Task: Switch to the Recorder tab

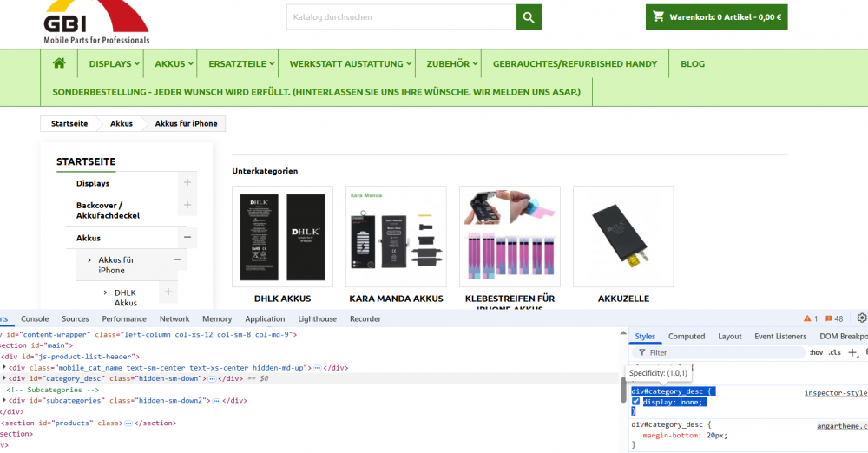Action: pyautogui.click(x=365, y=318)
